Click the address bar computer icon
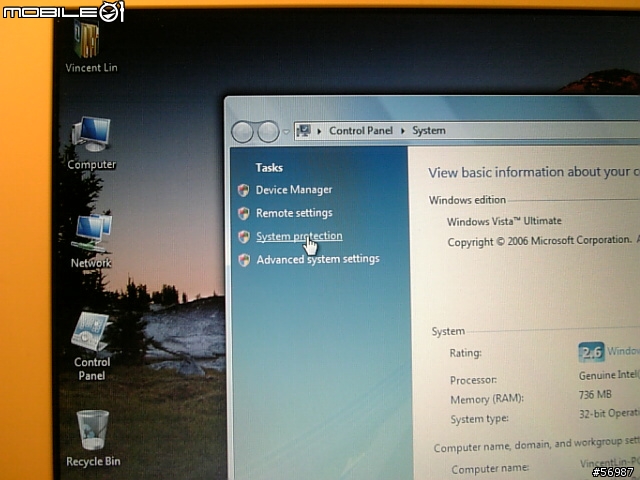The height and width of the screenshot is (480, 640). coord(304,131)
